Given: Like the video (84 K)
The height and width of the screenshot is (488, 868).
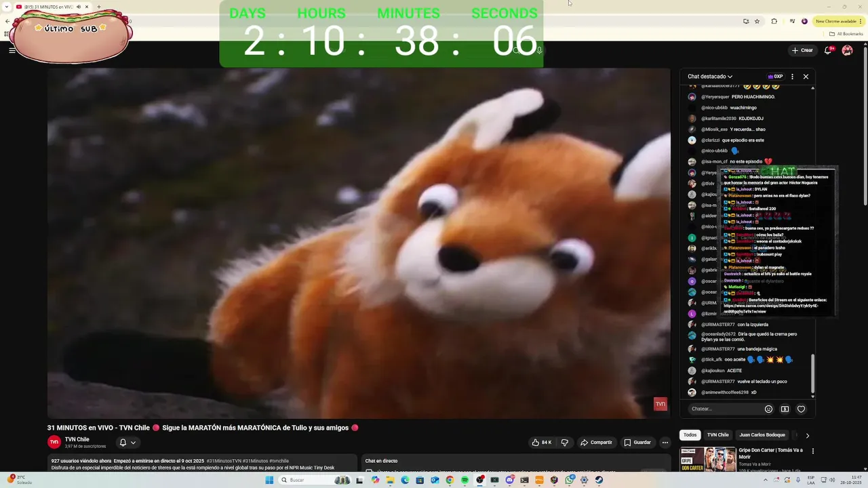Looking at the screenshot, I should tap(542, 443).
